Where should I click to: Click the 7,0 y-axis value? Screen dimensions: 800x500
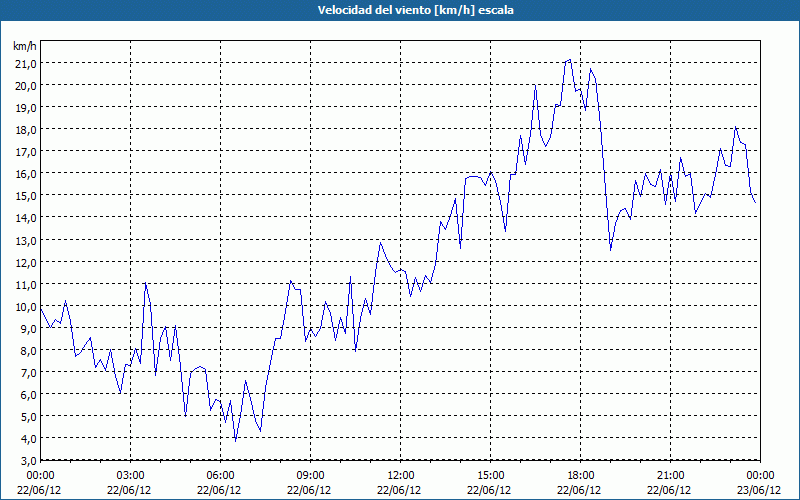point(29,372)
